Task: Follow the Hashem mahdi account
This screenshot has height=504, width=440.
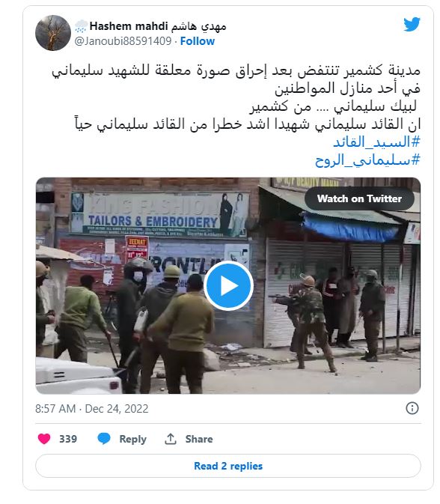Action: pyautogui.click(x=198, y=41)
